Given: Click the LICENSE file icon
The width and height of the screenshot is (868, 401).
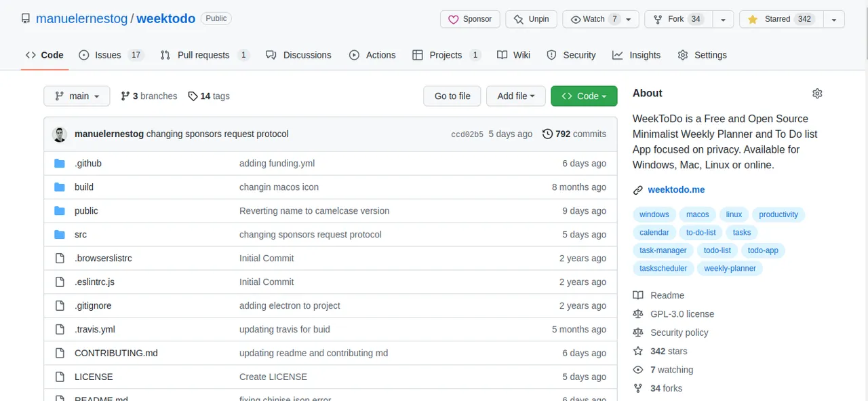Looking at the screenshot, I should pyautogui.click(x=60, y=377).
